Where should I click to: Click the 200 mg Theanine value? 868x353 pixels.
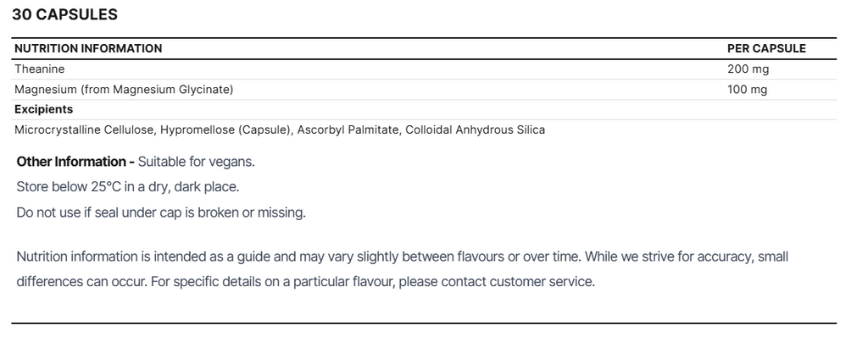pyautogui.click(x=748, y=69)
